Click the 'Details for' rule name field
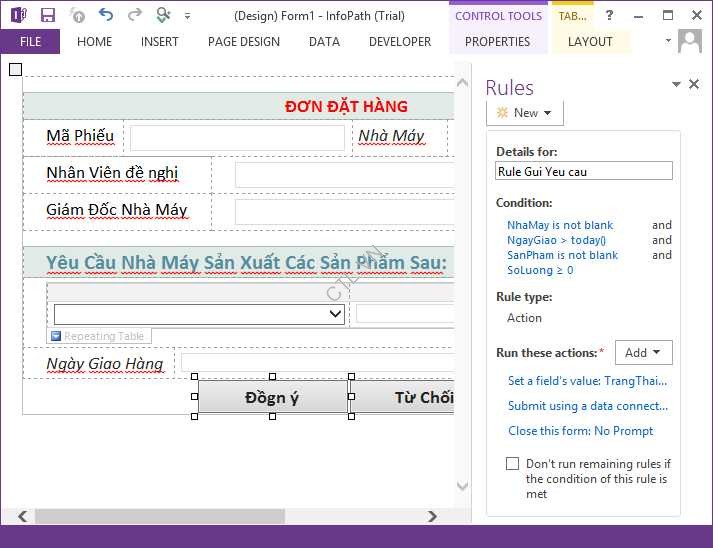This screenshot has height=548, width=713. (584, 171)
